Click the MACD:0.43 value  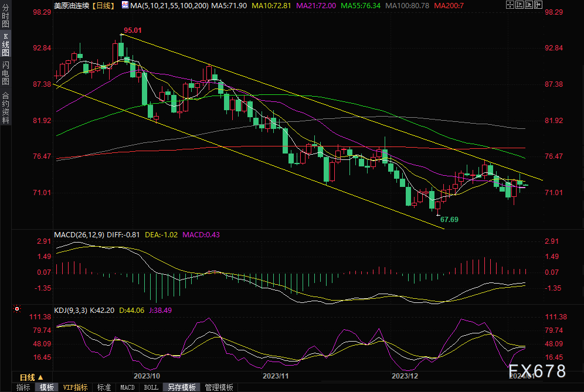click(201, 235)
